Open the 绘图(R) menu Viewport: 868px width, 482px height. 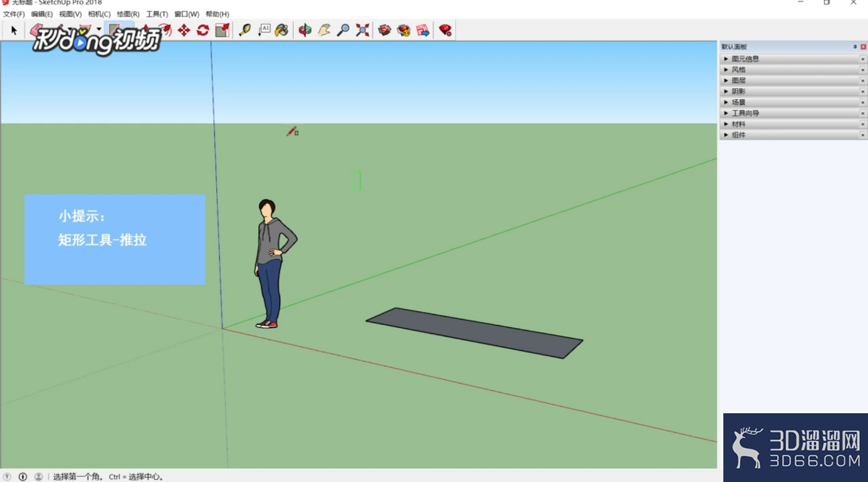(x=128, y=14)
